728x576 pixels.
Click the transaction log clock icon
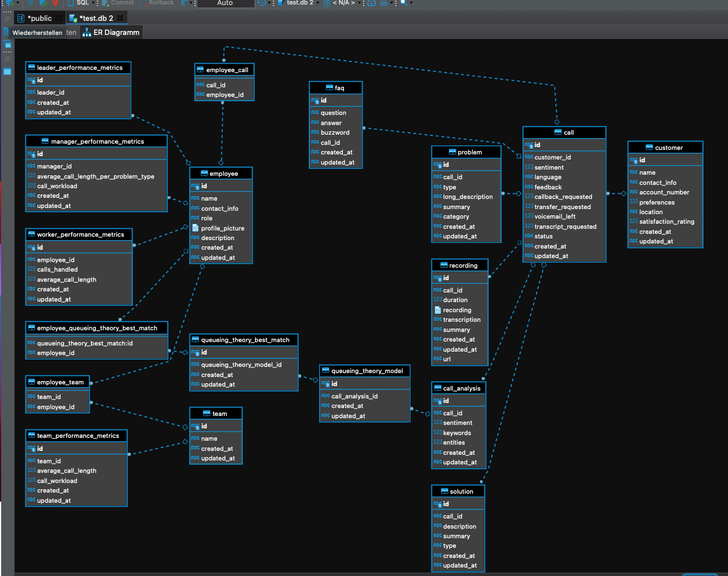click(262, 3)
